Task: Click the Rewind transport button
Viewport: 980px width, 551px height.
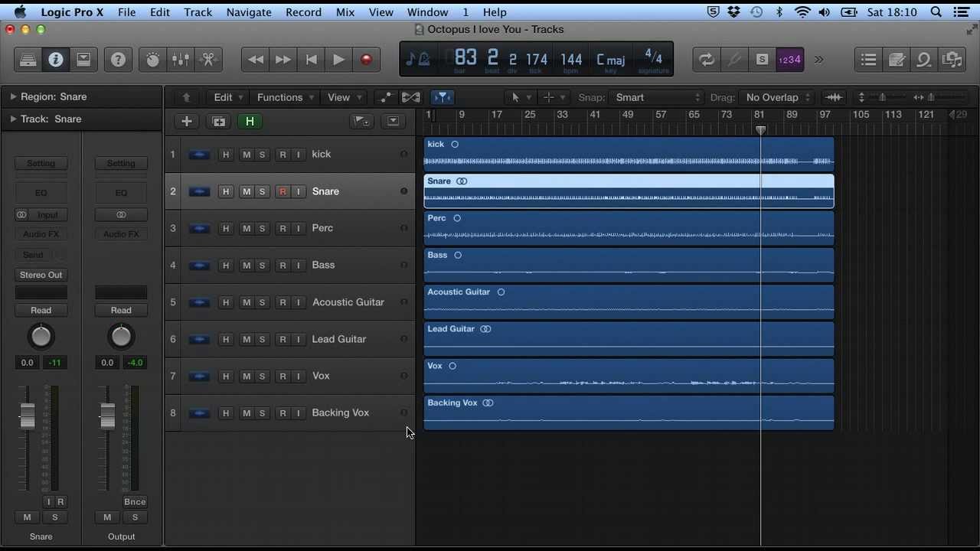Action: coord(256,60)
